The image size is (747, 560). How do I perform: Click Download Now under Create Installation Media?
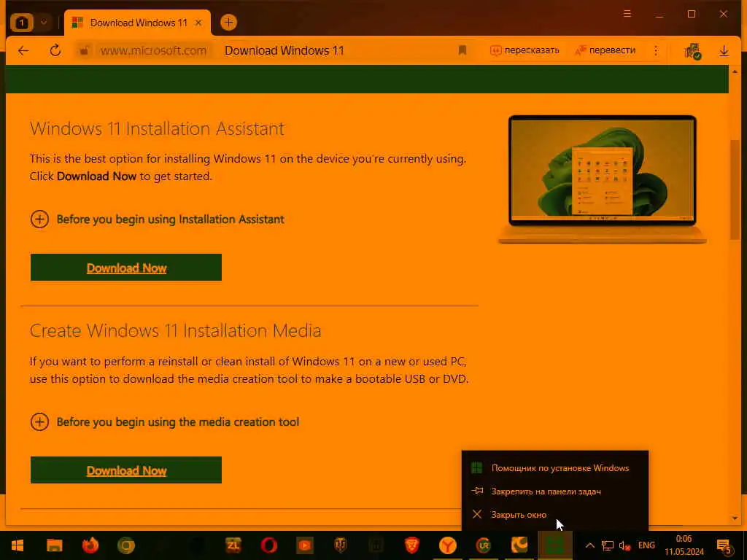point(126,470)
